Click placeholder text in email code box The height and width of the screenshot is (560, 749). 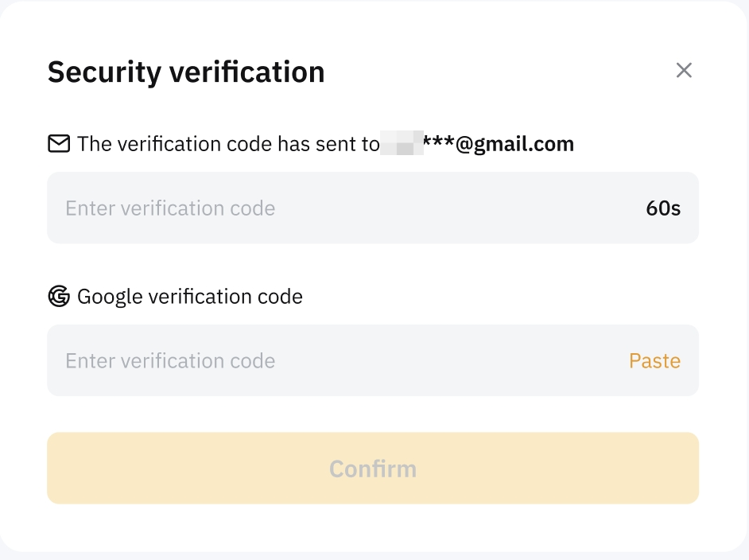click(170, 208)
